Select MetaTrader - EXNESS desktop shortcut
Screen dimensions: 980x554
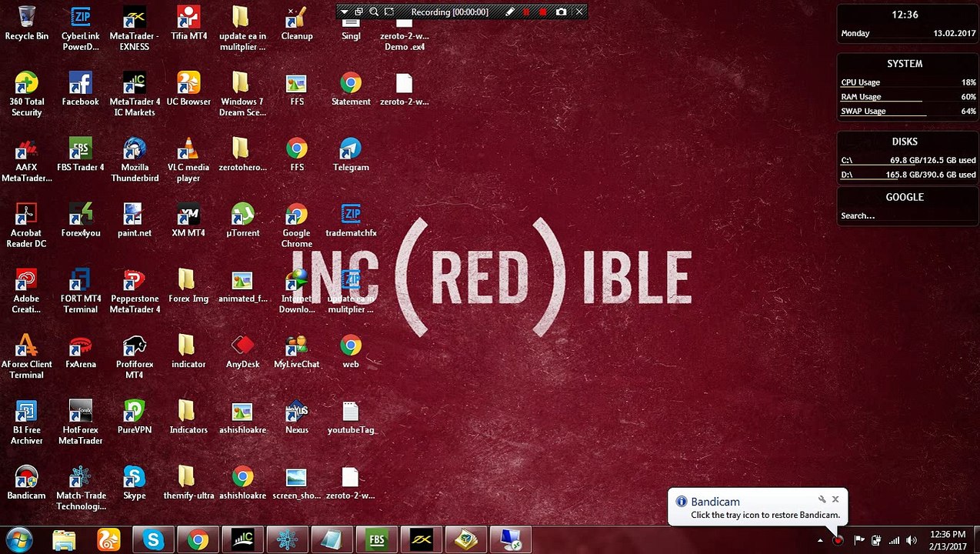coord(135,28)
